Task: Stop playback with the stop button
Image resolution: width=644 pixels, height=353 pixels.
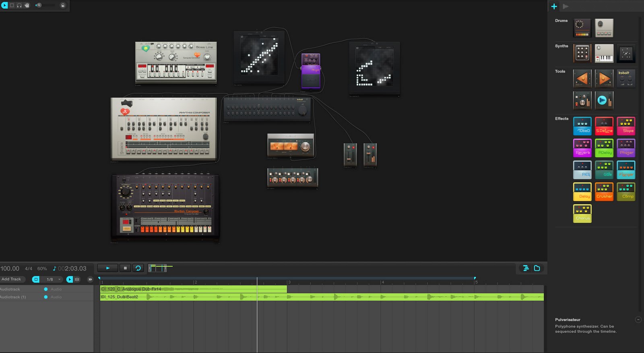Action: click(x=125, y=268)
